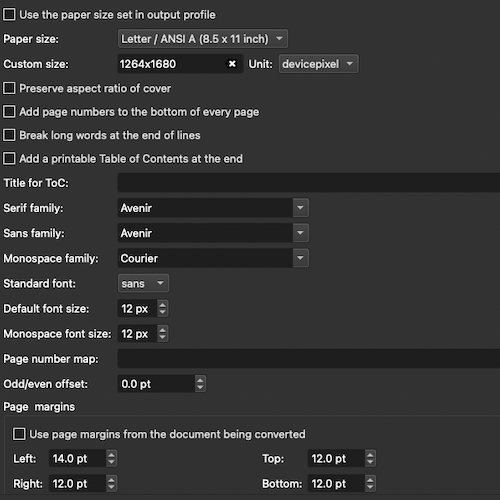Open the Paper size dropdown
Image resolution: width=500 pixels, height=500 pixels.
click(203, 39)
